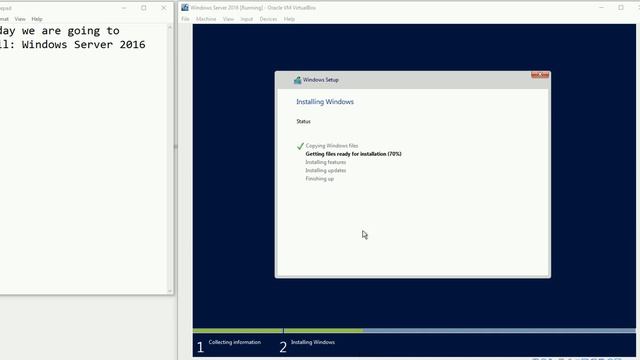This screenshot has height=360, width=640.
Task: Click the 'Finishing up' status line
Action: 320,178
